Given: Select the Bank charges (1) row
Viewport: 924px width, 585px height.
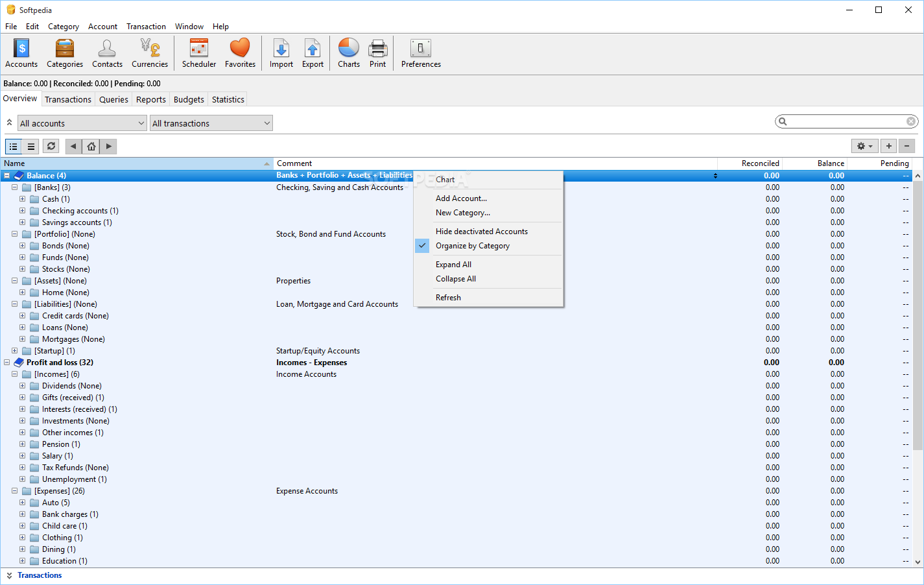Looking at the screenshot, I should coord(456,514).
